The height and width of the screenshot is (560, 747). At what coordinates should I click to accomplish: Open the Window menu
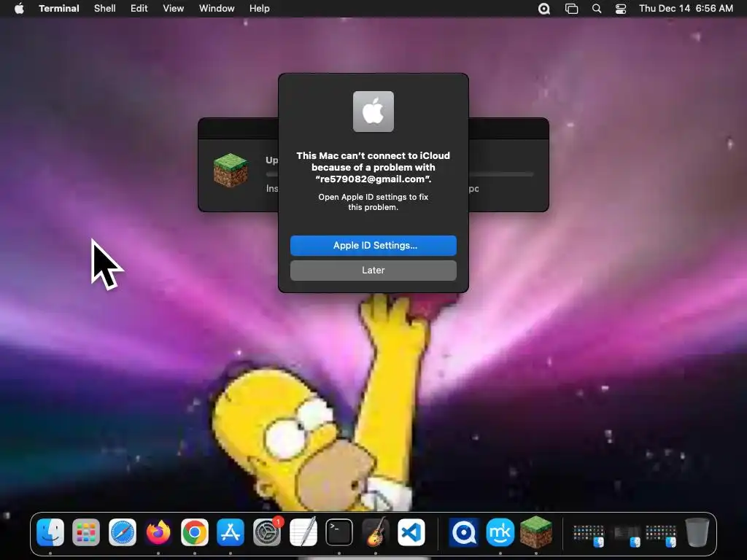pos(217,8)
